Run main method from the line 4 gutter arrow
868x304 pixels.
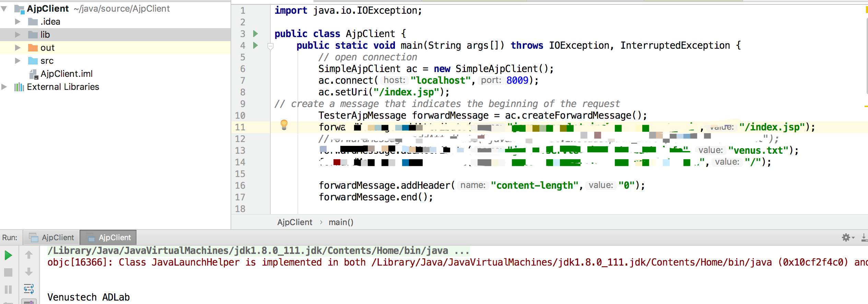255,45
